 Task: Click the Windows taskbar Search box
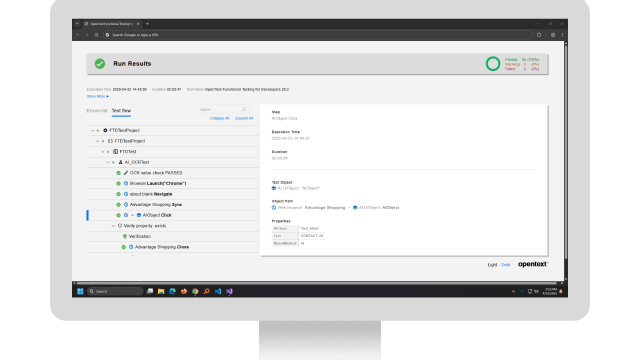[115, 291]
